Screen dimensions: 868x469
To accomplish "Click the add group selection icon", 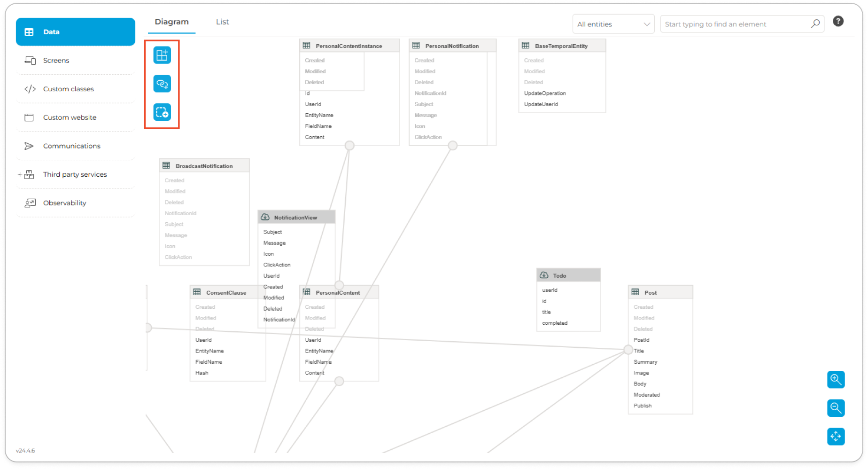I will [162, 112].
